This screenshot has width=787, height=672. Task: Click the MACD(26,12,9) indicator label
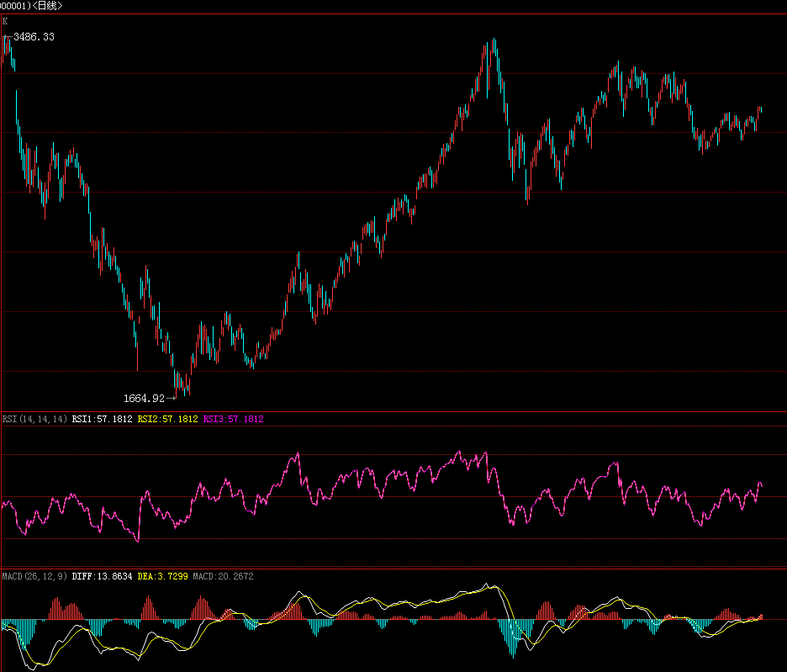pos(34,576)
